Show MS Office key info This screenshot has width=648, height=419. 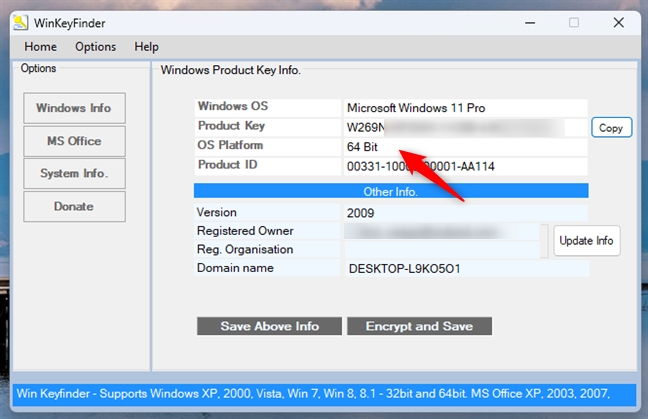pos(74,141)
